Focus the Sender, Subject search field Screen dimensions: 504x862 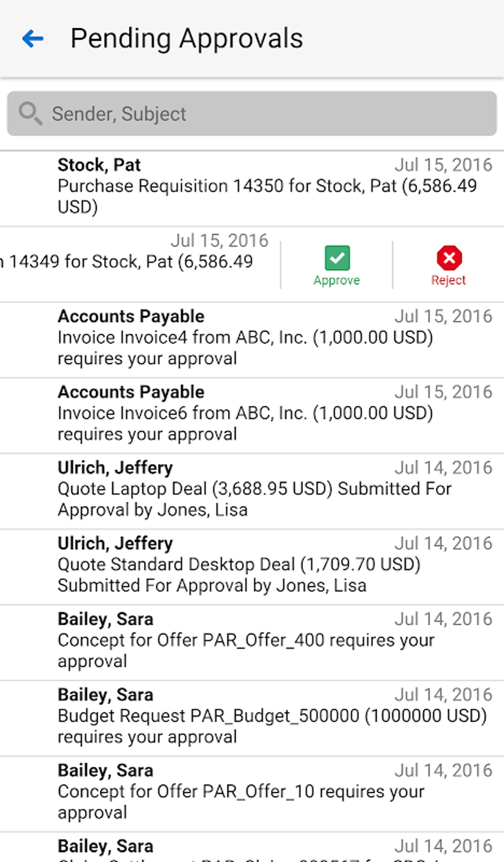pos(252,113)
